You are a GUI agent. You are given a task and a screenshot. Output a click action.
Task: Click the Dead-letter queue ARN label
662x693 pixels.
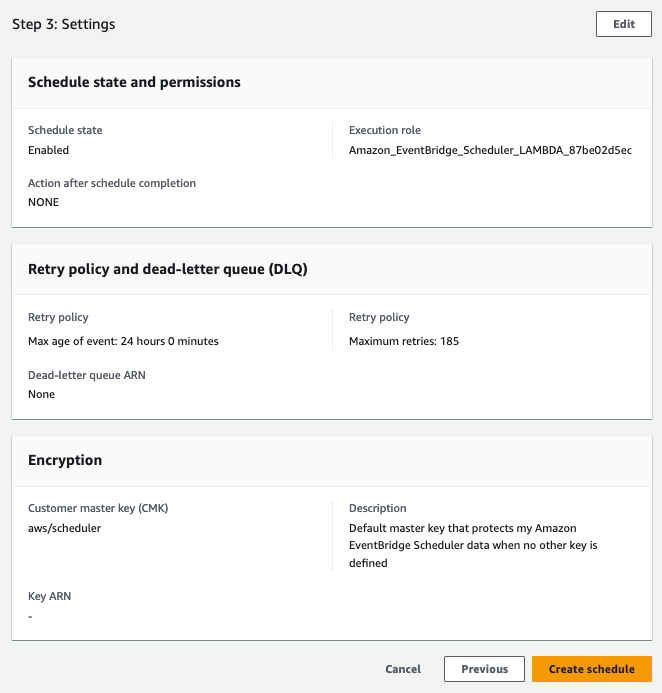coord(93,375)
